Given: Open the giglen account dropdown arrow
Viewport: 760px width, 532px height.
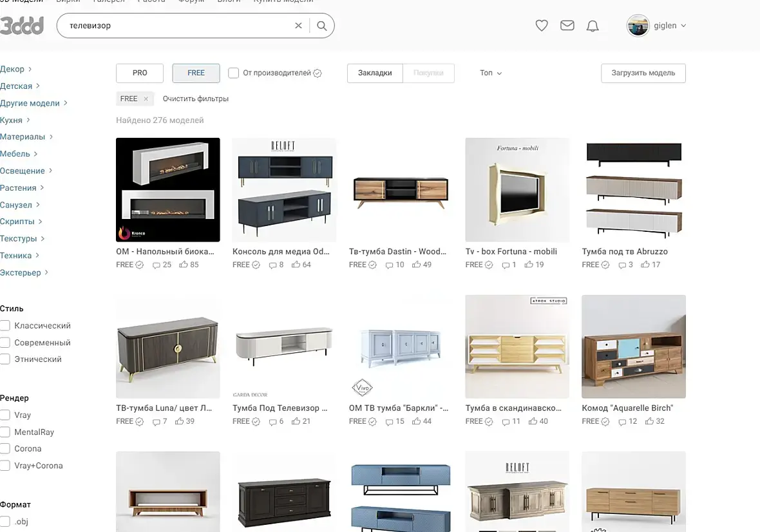Looking at the screenshot, I should click(683, 26).
